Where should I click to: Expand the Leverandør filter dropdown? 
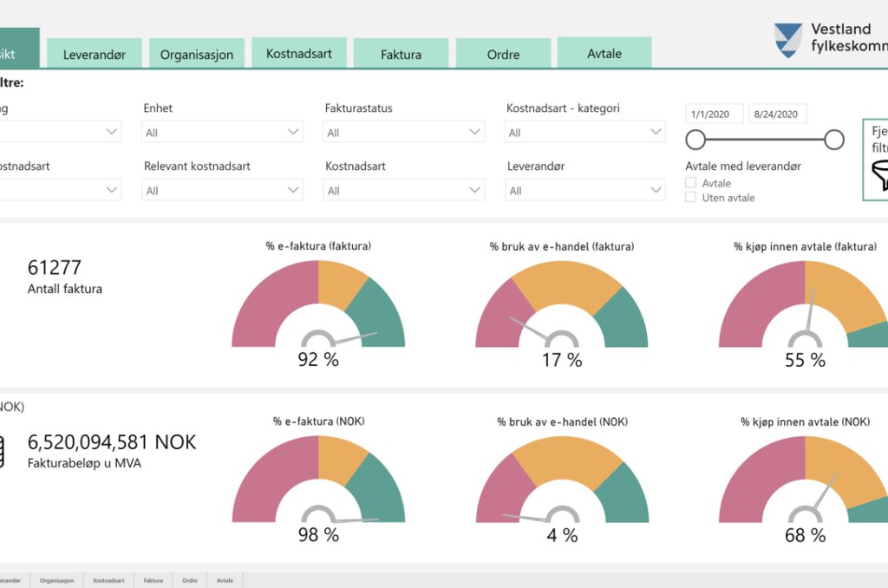click(x=585, y=190)
